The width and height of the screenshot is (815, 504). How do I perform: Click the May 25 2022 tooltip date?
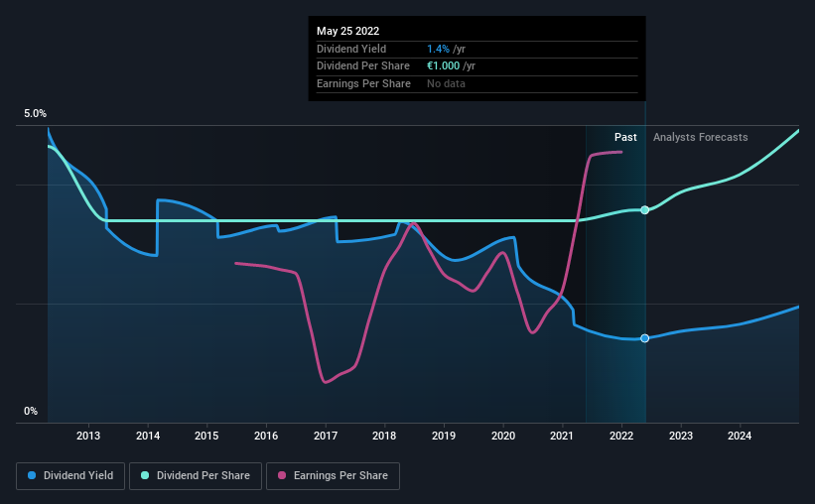pos(347,31)
